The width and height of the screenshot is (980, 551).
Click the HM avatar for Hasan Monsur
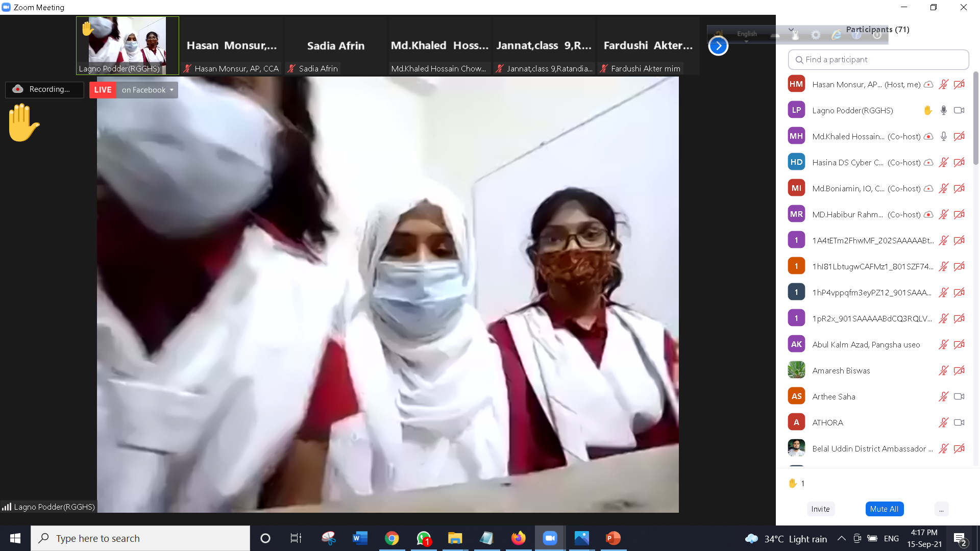click(796, 85)
